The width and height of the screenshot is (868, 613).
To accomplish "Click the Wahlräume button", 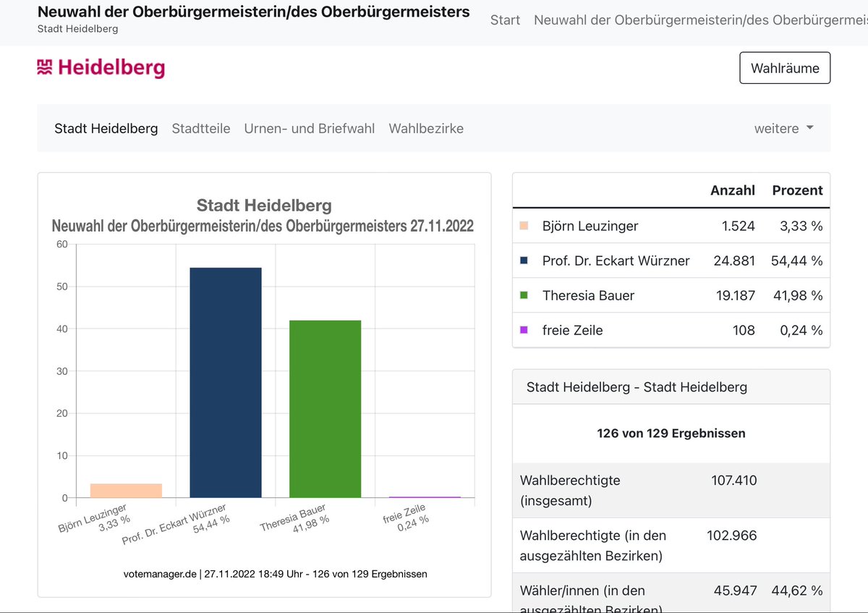I will point(785,67).
